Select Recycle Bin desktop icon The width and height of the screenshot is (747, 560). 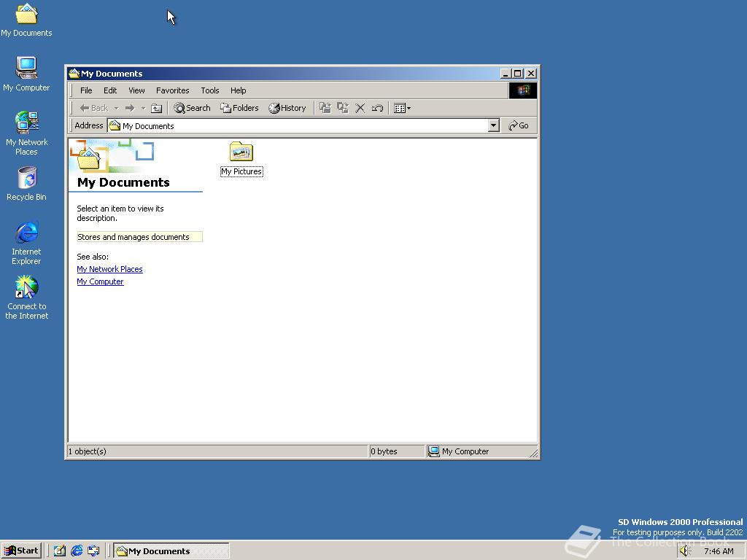27,184
